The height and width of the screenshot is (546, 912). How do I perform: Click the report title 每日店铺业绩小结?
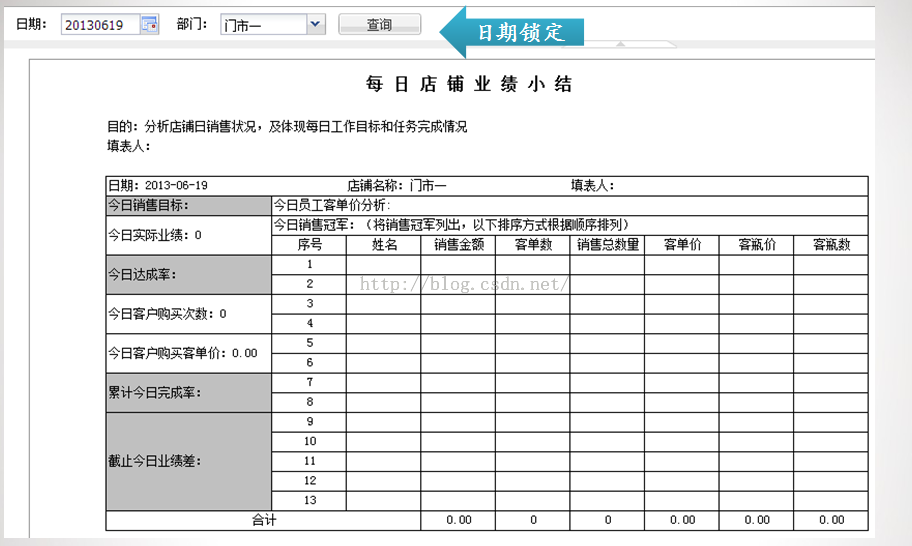tap(469, 84)
